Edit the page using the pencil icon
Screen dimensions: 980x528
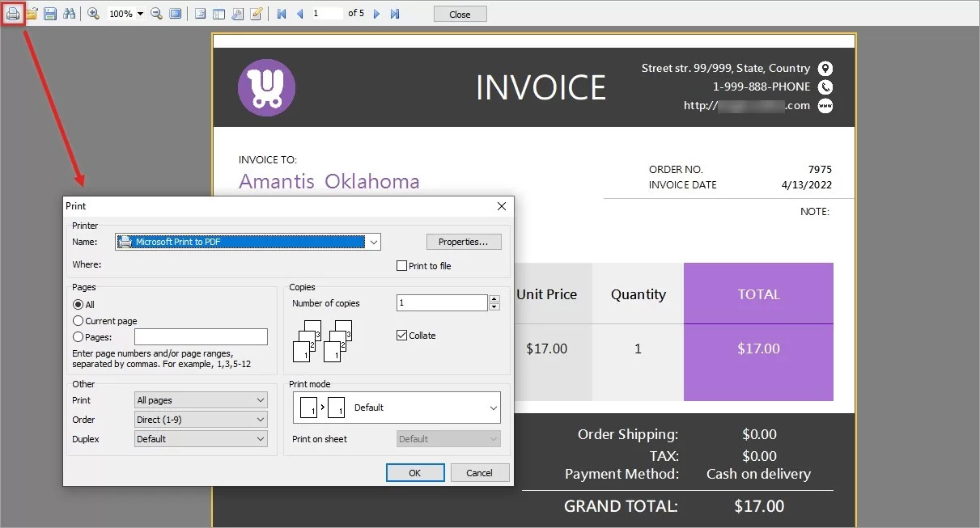[257, 13]
